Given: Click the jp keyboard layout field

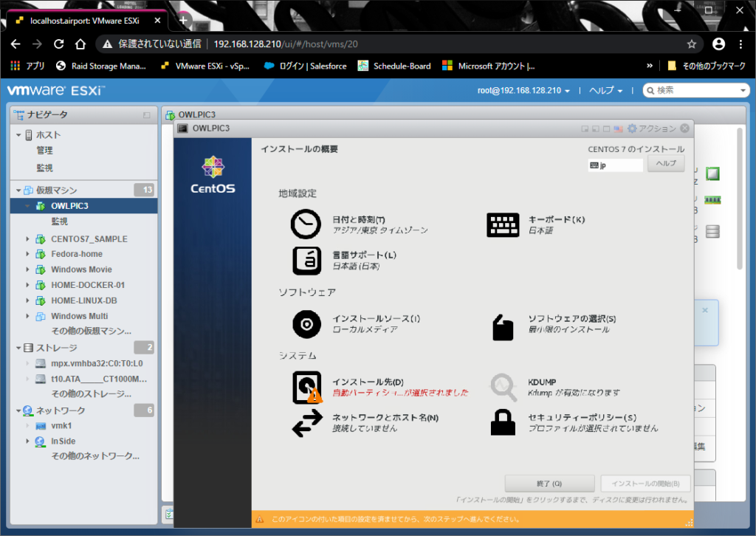Looking at the screenshot, I should pyautogui.click(x=615, y=165).
